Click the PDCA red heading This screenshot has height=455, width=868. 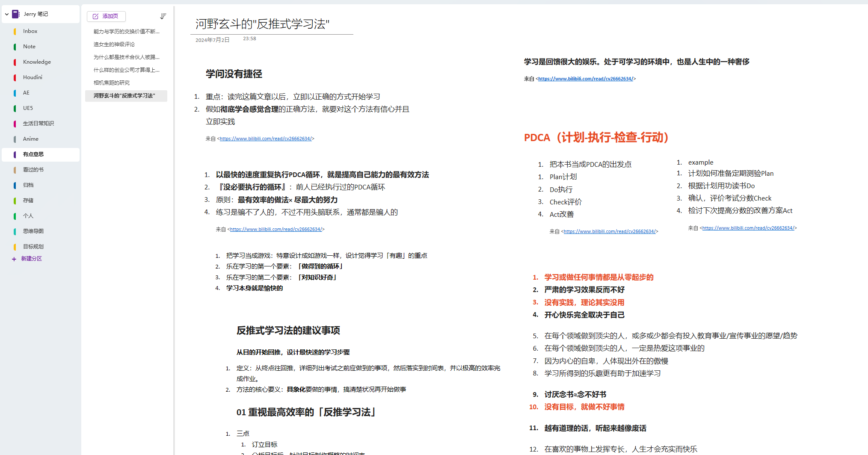(x=596, y=138)
